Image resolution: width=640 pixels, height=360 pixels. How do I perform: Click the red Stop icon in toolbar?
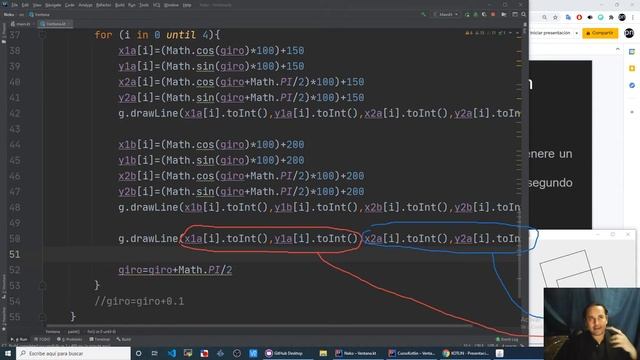tap(493, 14)
